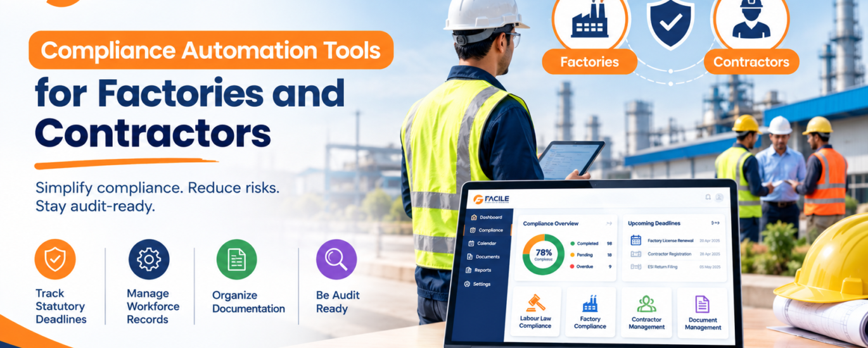Click the notification bell icon on the laptop

[708, 197]
